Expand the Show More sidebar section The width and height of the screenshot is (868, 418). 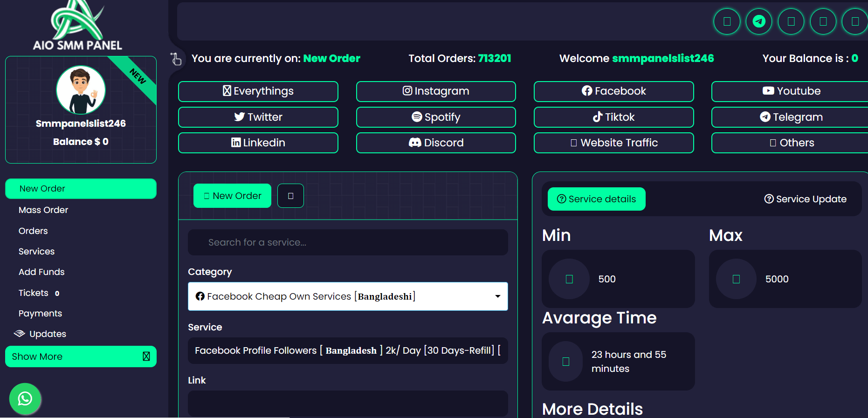pyautogui.click(x=81, y=356)
